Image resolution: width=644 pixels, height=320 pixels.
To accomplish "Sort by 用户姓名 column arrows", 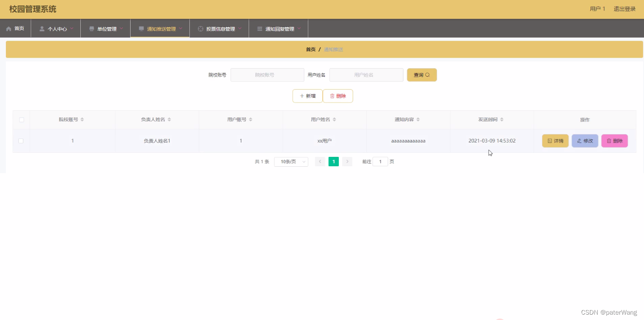I will [334, 120].
